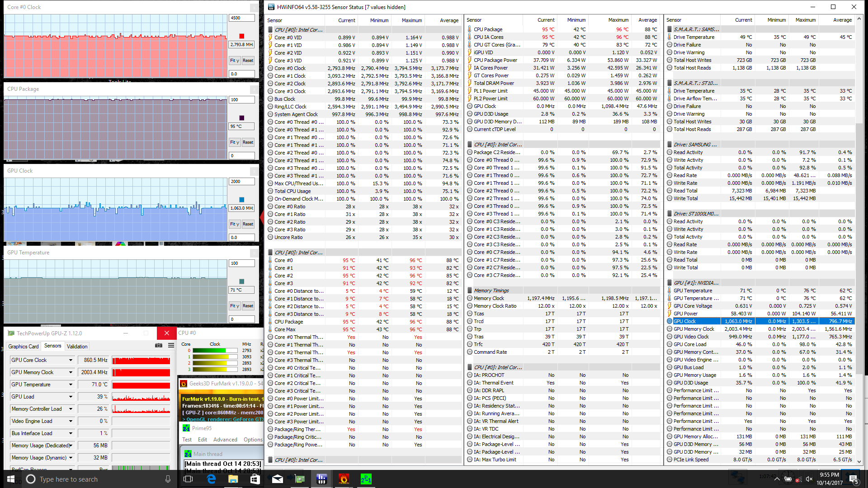Click microphone icon in search box

168,479
